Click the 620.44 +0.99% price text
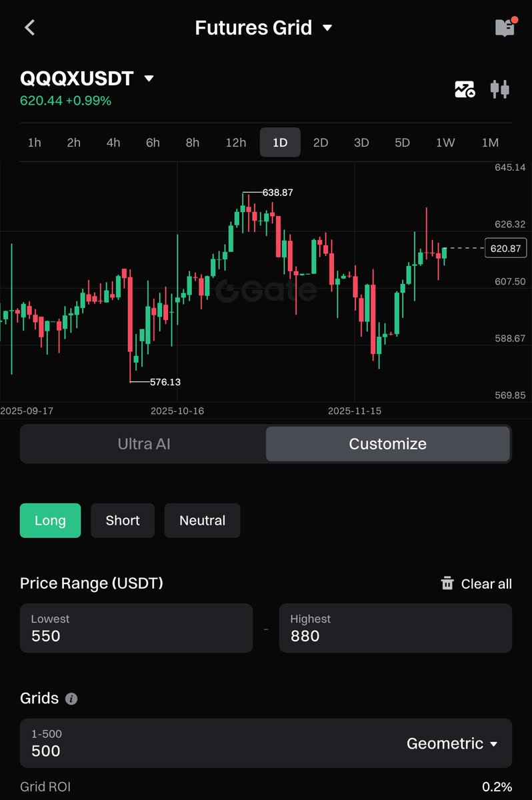The width and height of the screenshot is (532, 800). pos(66,101)
